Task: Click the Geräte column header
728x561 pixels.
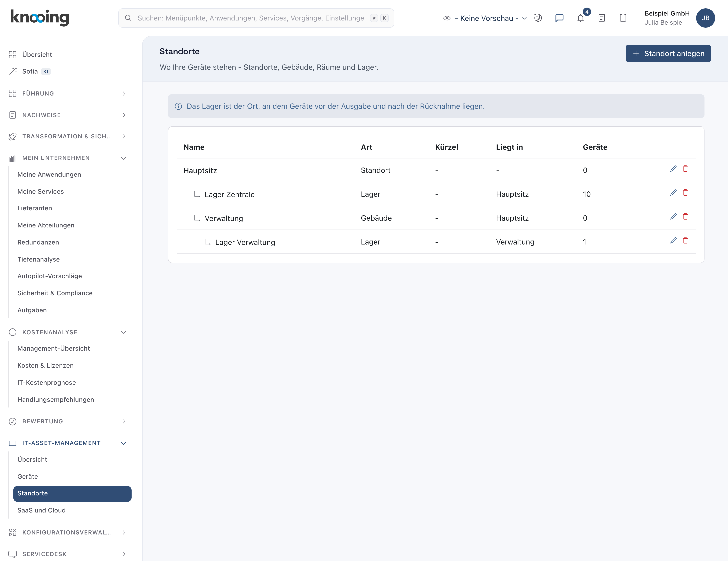Action: [595, 147]
